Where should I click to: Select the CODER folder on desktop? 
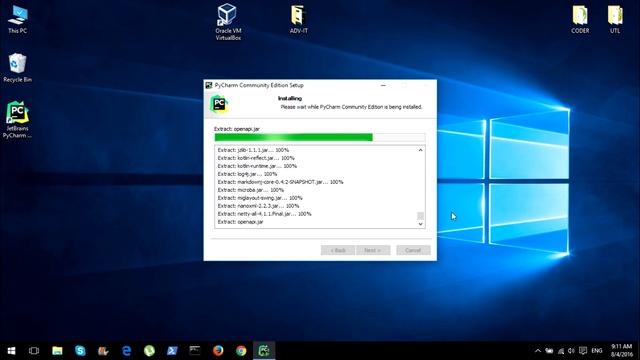click(x=580, y=19)
